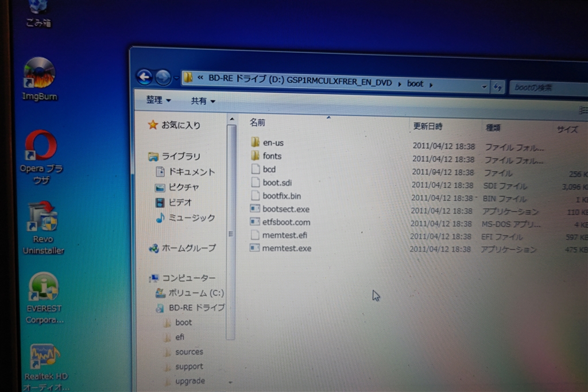
Task: Click 'BIN ファイル' type of bootfix.bin
Action: [x=504, y=199]
